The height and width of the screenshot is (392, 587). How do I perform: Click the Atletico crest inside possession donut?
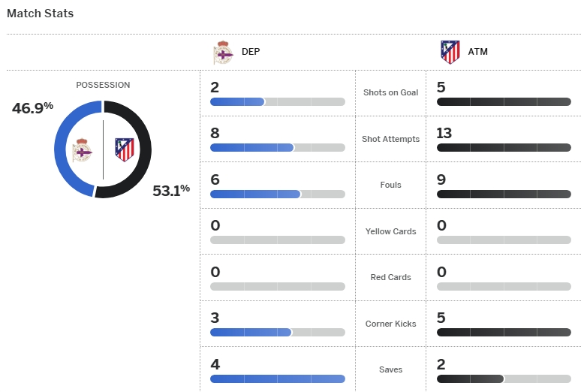[x=124, y=149]
